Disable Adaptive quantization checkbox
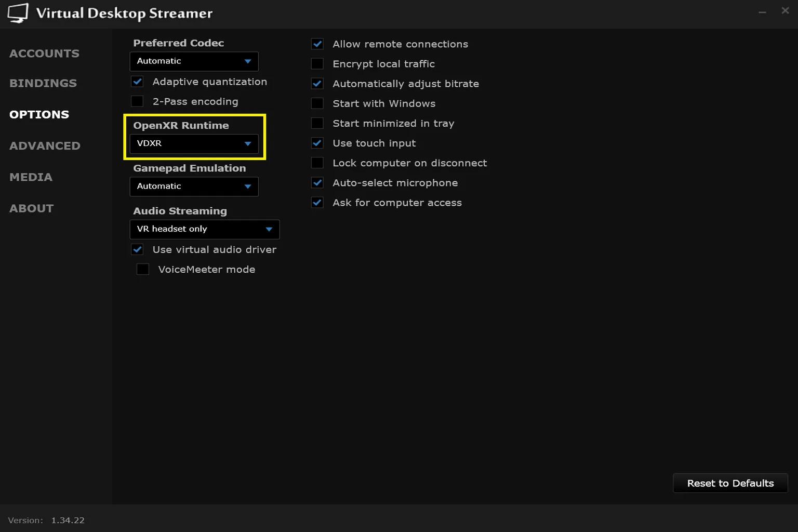798x532 pixels. tap(137, 82)
